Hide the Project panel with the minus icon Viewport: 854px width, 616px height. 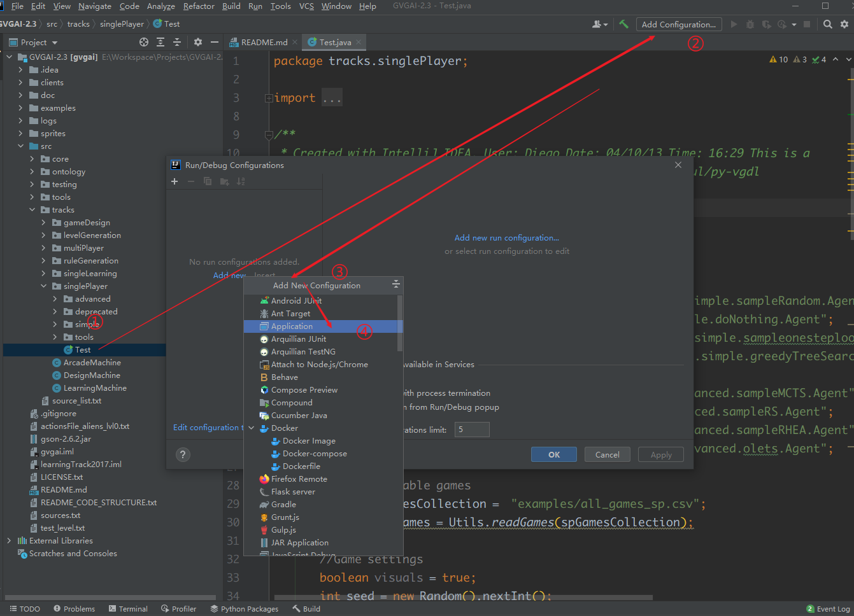(x=215, y=42)
